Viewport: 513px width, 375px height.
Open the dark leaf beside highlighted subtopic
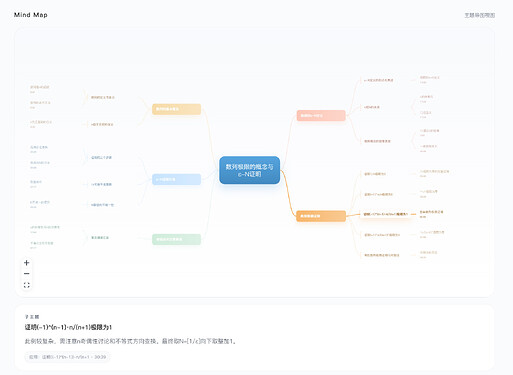pos(431,214)
